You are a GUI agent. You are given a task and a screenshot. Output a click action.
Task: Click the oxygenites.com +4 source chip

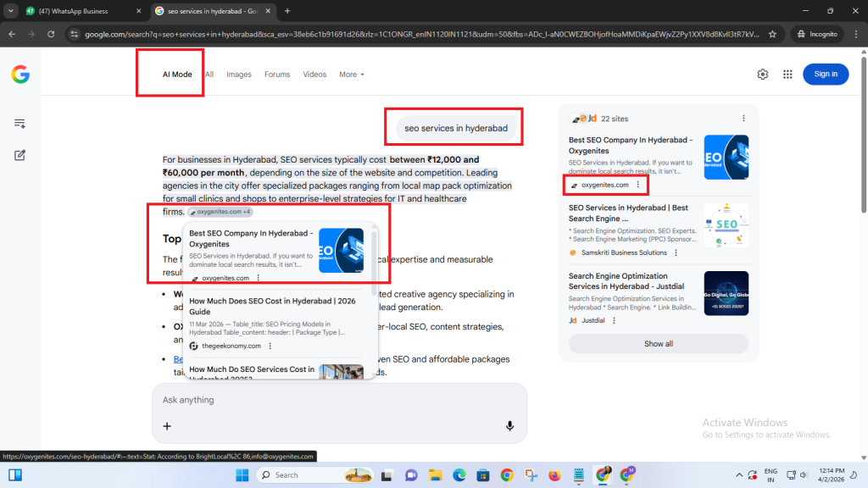coord(220,212)
